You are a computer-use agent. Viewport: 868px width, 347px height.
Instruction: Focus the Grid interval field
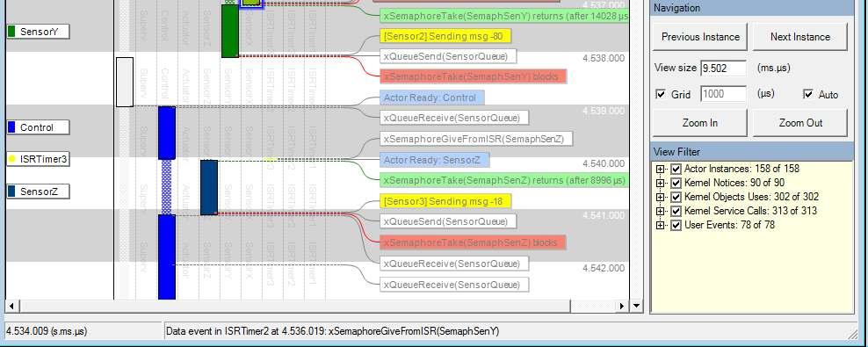point(723,94)
